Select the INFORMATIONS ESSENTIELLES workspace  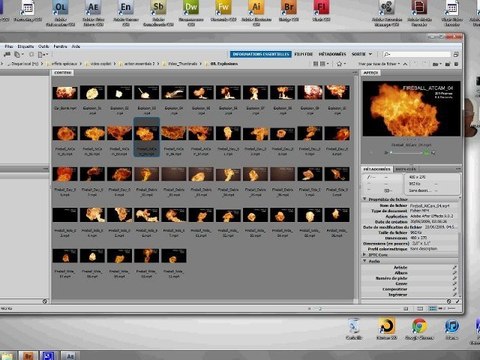[x=261, y=54]
